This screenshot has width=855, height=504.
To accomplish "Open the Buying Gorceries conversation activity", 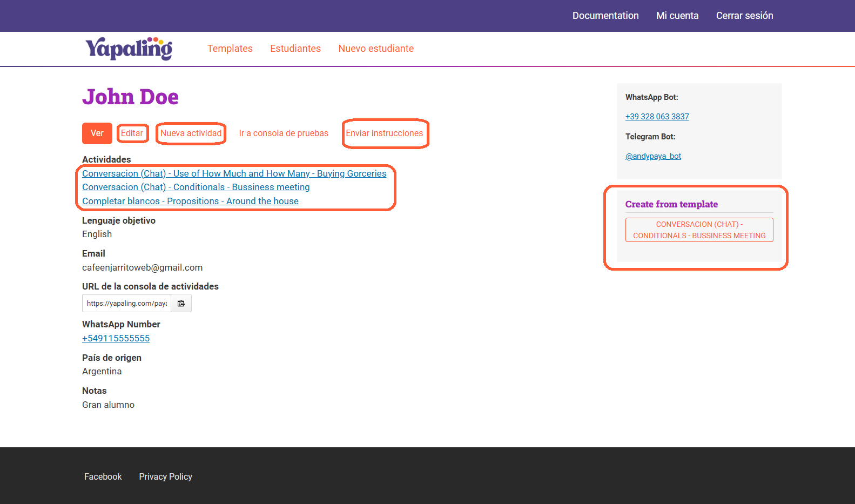I will [234, 173].
